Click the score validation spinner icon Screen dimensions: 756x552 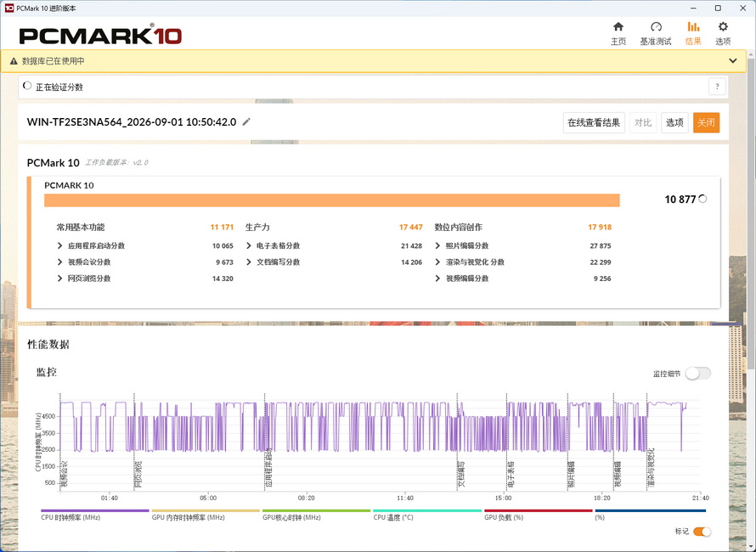[27, 86]
